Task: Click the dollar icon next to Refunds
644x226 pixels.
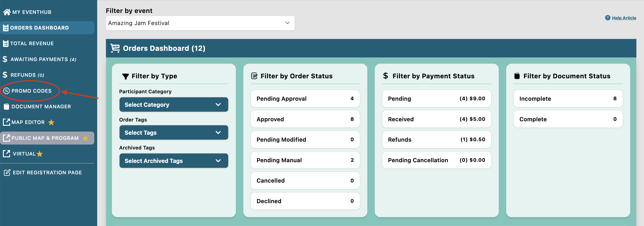Action: coord(5,75)
